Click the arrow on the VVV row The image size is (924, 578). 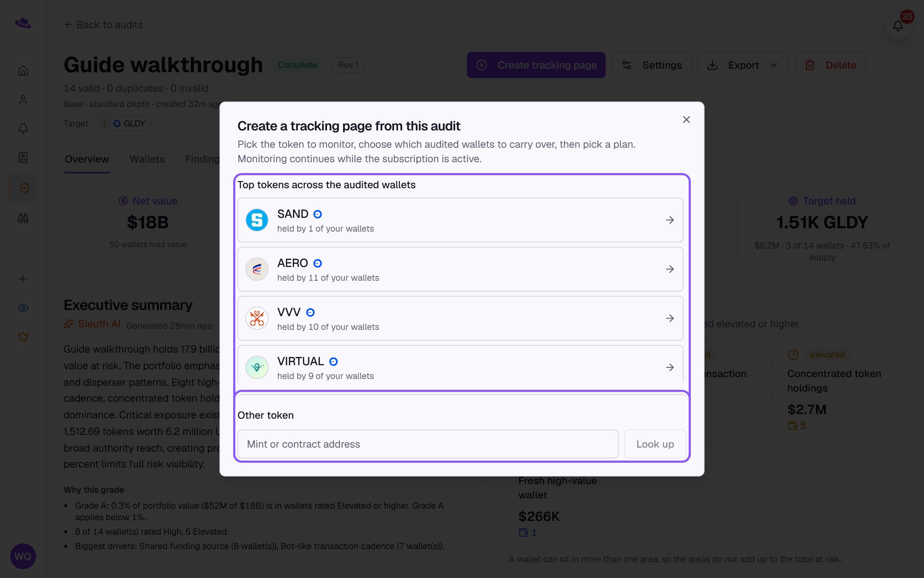click(x=670, y=318)
